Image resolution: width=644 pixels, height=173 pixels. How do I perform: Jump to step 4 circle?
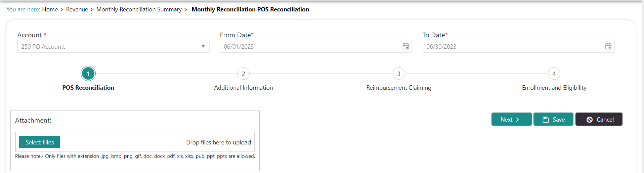(x=554, y=74)
